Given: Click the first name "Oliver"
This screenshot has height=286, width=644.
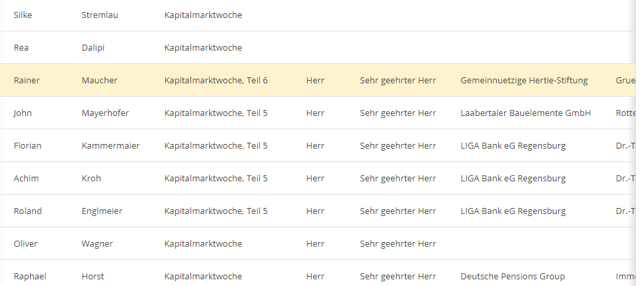Looking at the screenshot, I should [26, 244].
